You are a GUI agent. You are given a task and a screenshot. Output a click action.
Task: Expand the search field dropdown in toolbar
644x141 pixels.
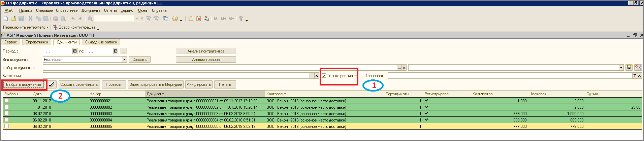point(137,19)
